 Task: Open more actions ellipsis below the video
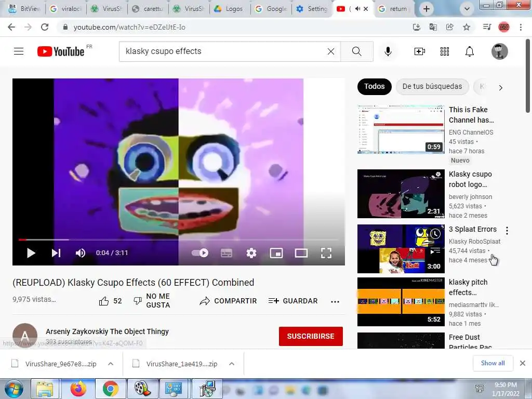coord(335,302)
